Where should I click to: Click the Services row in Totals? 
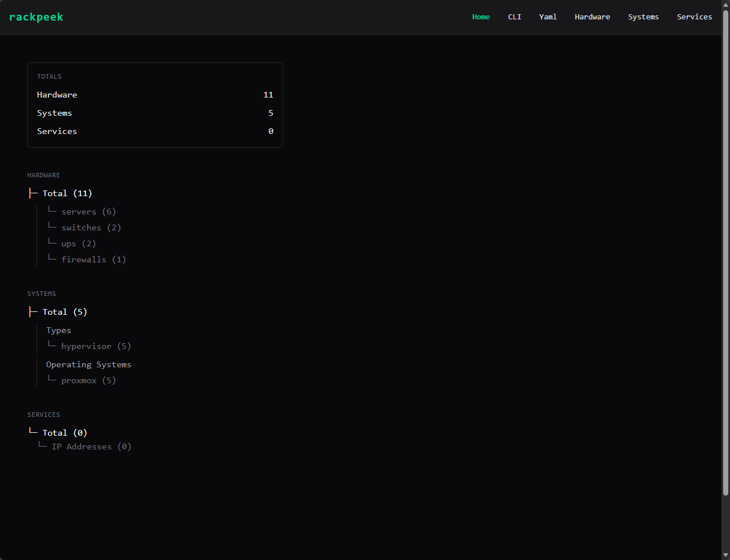[155, 131]
